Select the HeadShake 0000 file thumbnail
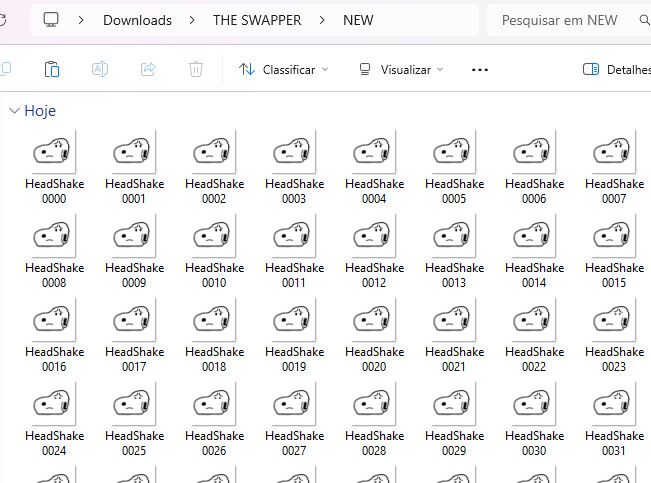The image size is (651, 483). pos(54,153)
